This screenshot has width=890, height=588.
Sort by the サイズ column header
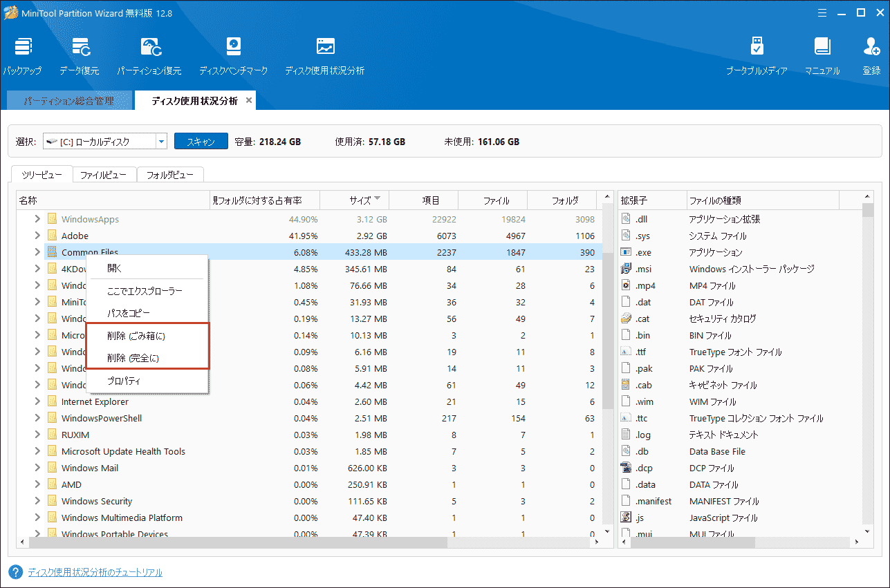click(360, 200)
